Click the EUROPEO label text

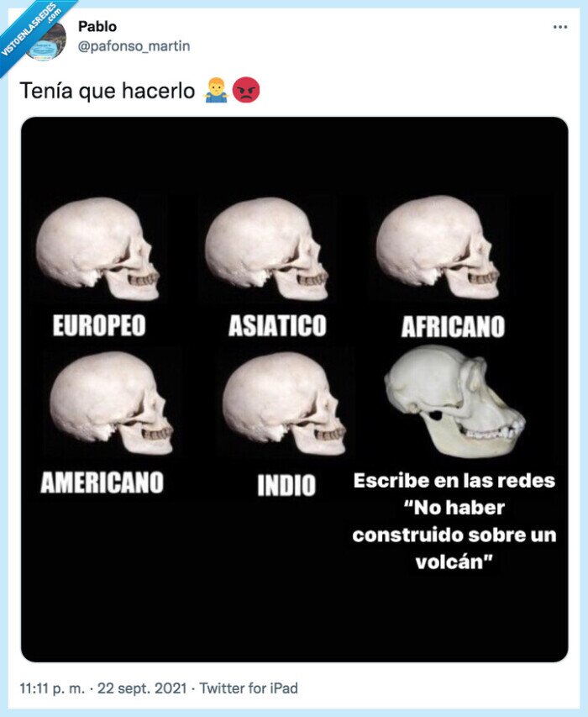tap(99, 325)
